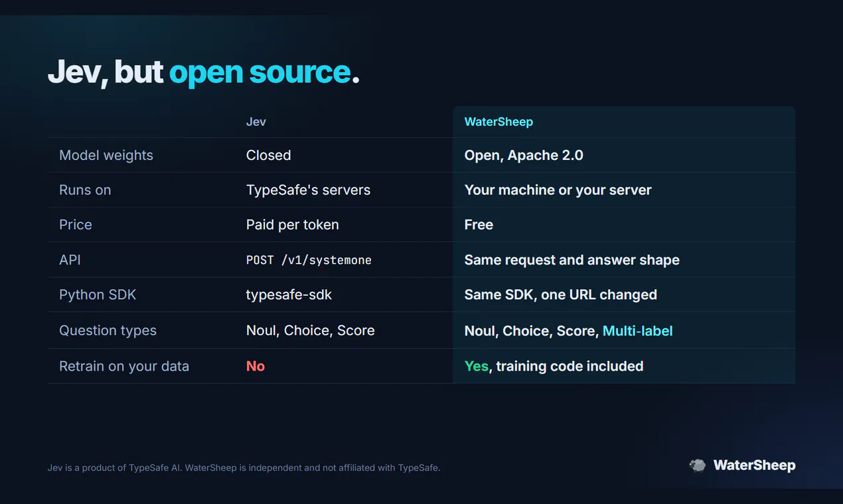Click the green 'Yes' retrain value
843x504 pixels.
[476, 366]
